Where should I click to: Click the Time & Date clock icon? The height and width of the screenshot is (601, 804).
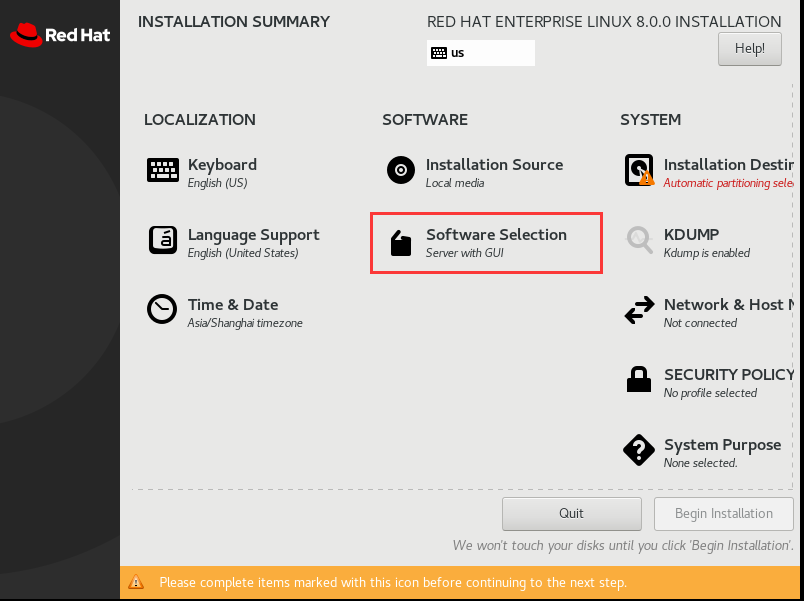[x=162, y=309]
